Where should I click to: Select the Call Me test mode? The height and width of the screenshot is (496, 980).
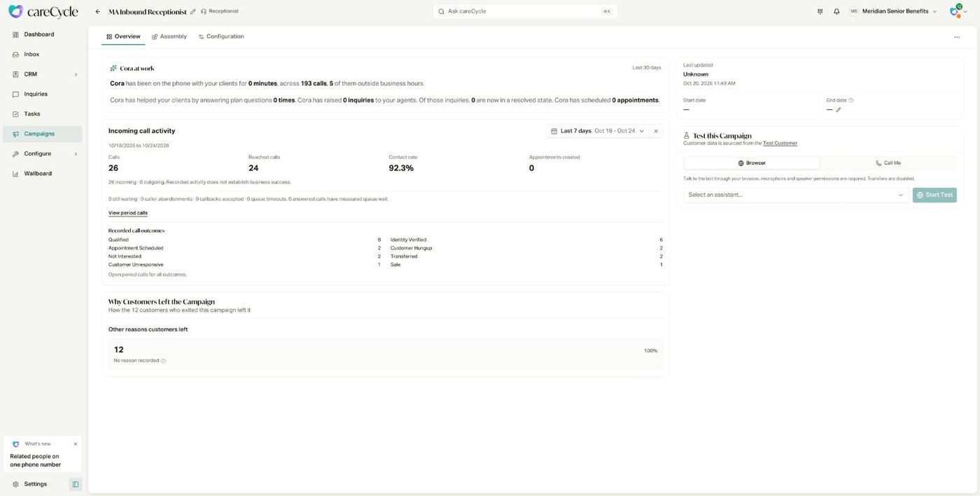[x=888, y=163]
